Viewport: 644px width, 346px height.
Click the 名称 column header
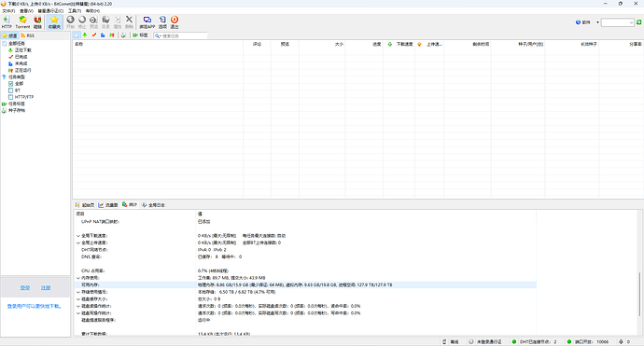pos(158,44)
